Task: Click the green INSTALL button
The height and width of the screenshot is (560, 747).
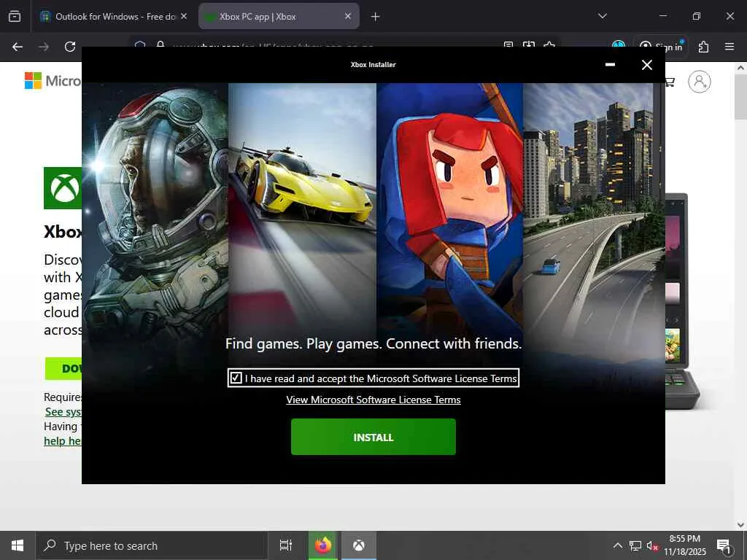Action: click(373, 437)
